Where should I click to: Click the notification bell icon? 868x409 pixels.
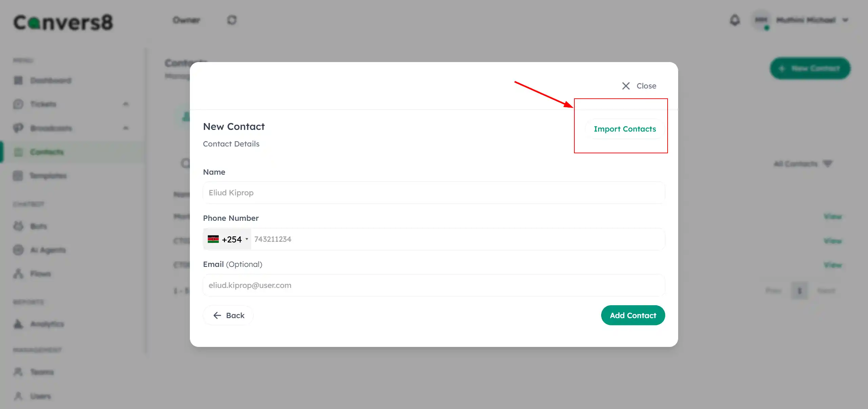point(735,20)
